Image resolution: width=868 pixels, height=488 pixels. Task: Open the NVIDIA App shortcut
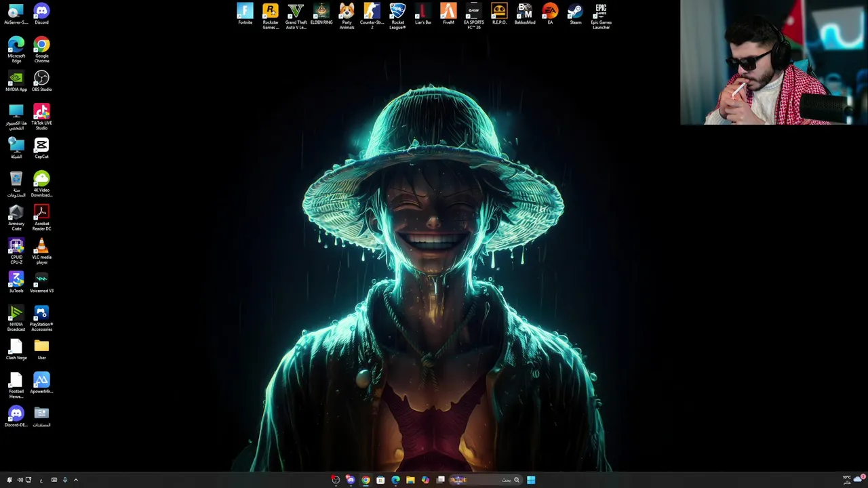click(x=16, y=81)
